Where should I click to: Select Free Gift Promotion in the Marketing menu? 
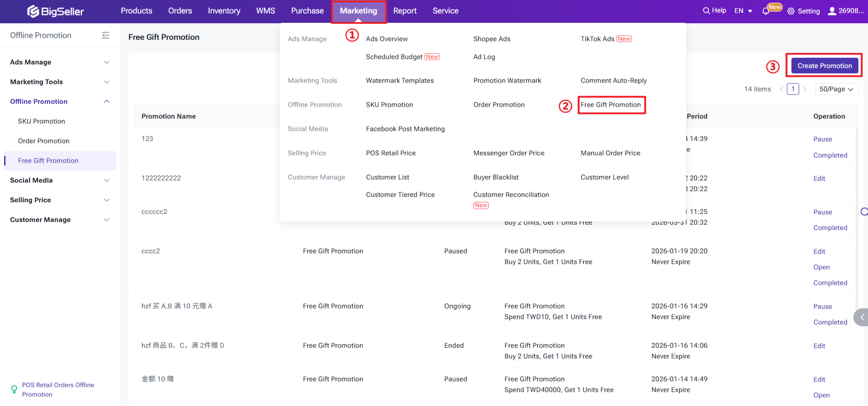(610, 105)
